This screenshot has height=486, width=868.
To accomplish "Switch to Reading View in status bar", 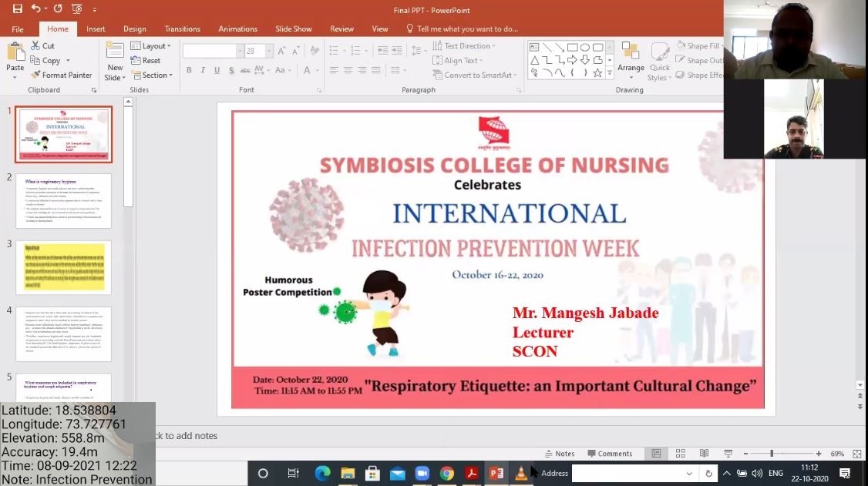I will (704, 454).
